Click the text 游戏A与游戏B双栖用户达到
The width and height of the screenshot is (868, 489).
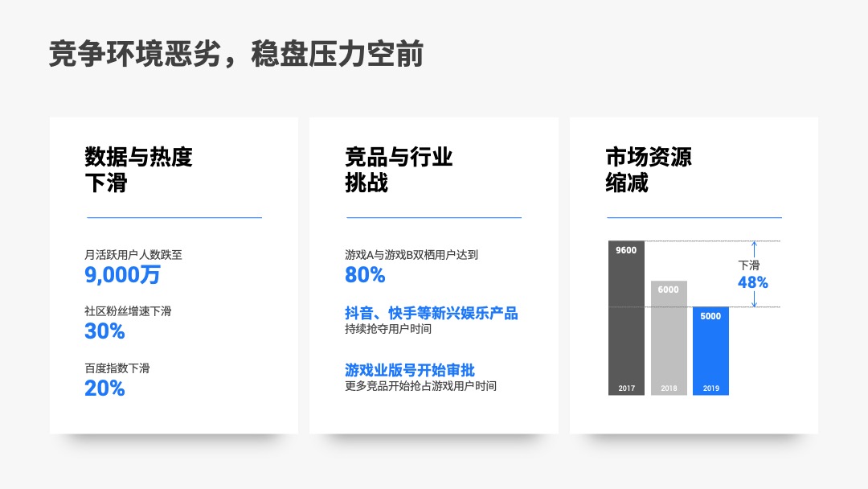click(411, 255)
